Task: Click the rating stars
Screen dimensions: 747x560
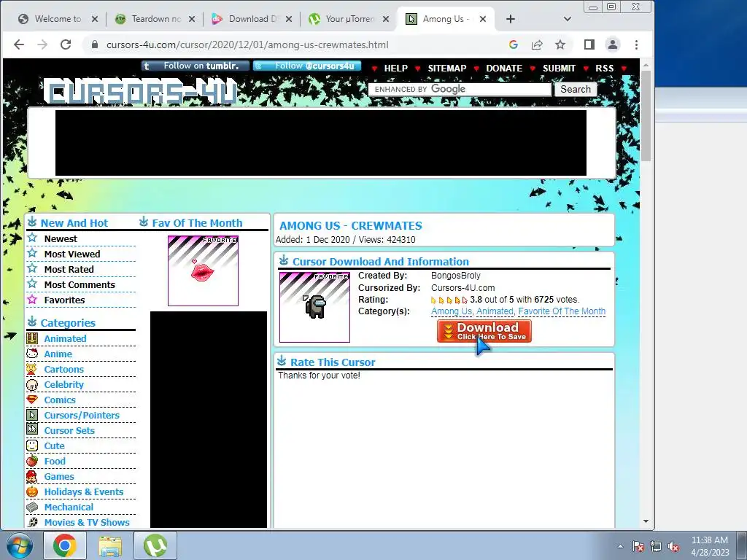Action: tap(449, 300)
